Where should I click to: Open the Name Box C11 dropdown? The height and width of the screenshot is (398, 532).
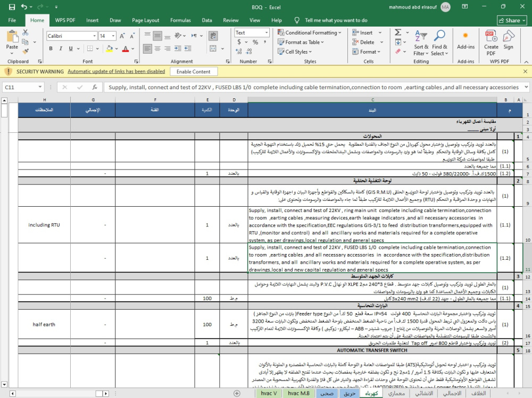tap(40, 87)
